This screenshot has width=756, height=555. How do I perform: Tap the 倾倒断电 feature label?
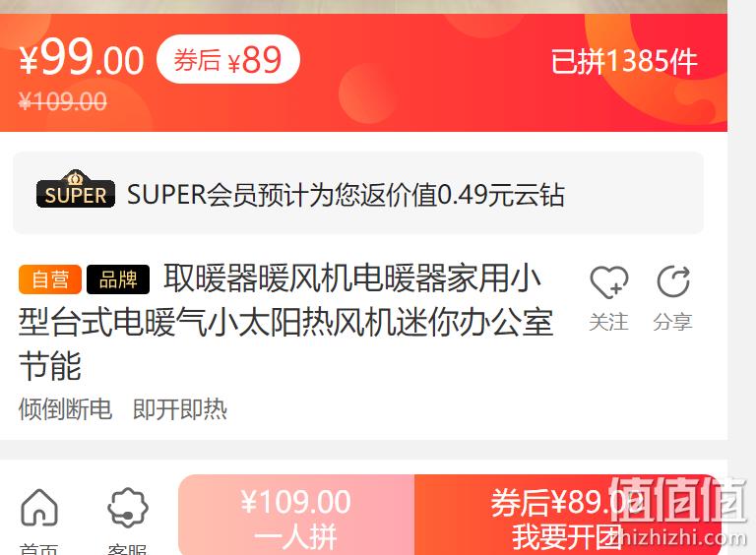[65, 409]
